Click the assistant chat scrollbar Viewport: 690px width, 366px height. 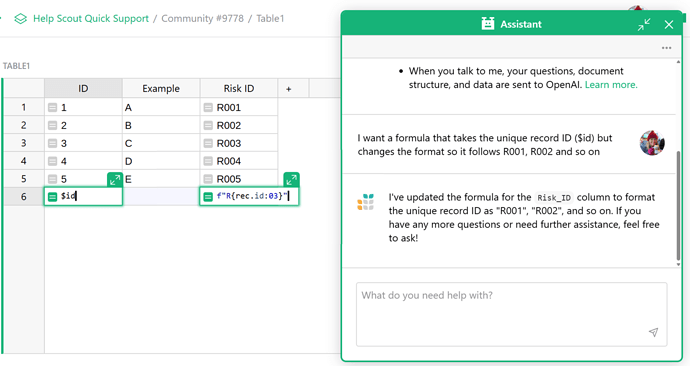click(678, 206)
